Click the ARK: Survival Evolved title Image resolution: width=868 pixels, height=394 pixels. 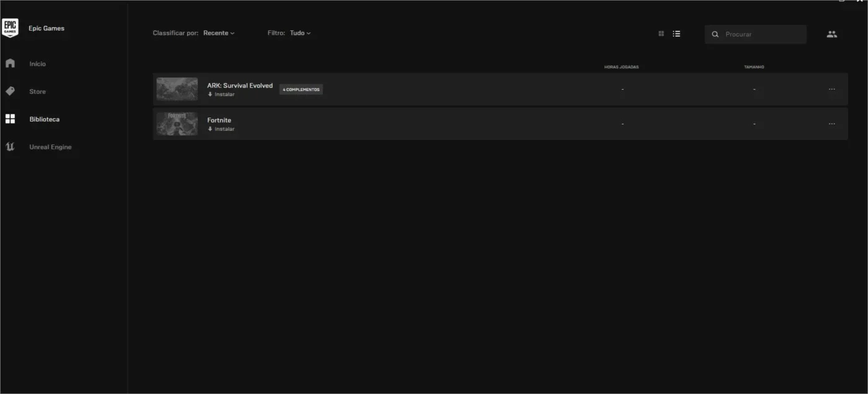[x=240, y=85]
